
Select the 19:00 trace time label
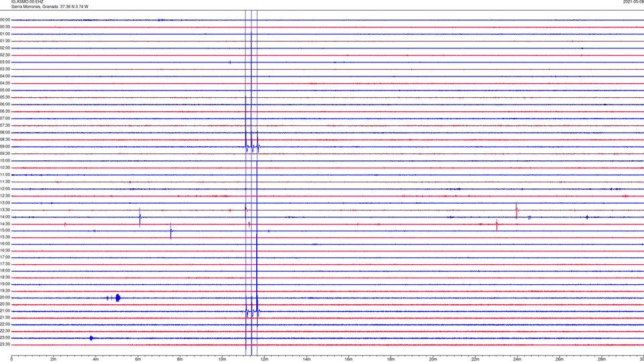point(5,284)
